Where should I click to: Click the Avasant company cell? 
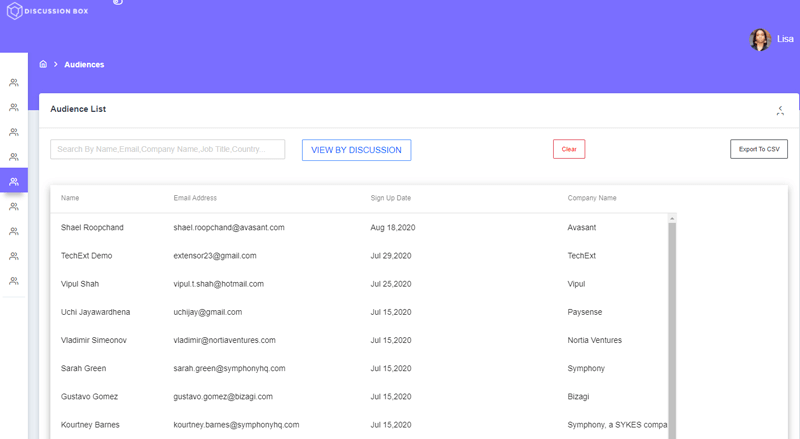tap(582, 228)
